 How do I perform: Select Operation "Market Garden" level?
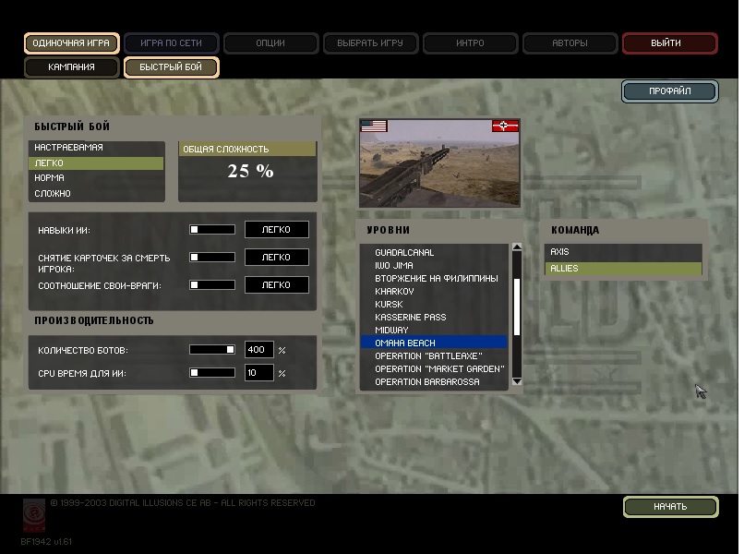tap(434, 368)
